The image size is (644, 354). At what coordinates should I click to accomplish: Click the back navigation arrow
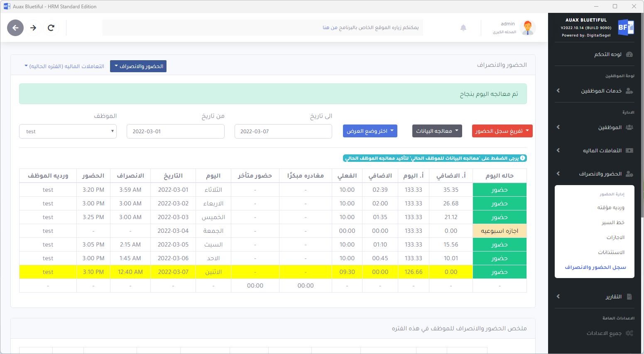tap(15, 27)
